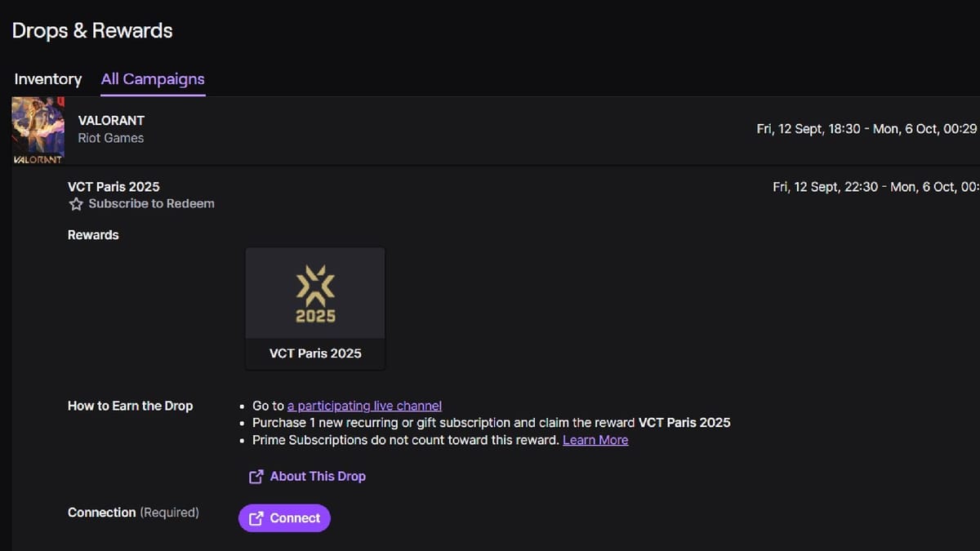Click the VCT Paris 2025 campaign title
The image size is (980, 551).
114,186
